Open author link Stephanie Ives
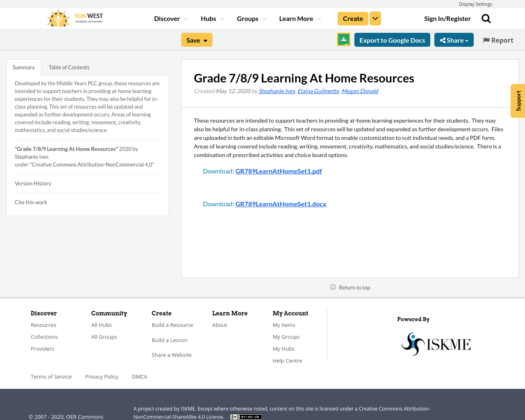Screen dimensions: 525x420 click(276, 90)
